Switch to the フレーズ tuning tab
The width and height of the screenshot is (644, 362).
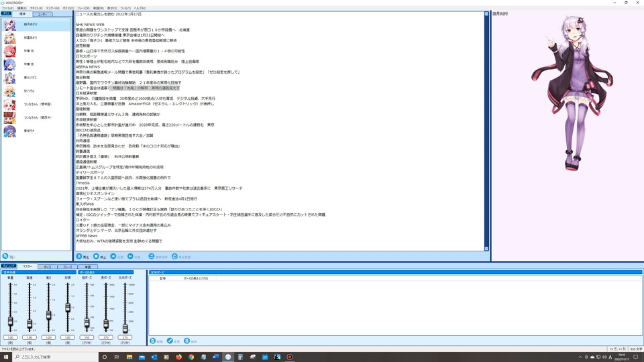(x=67, y=267)
